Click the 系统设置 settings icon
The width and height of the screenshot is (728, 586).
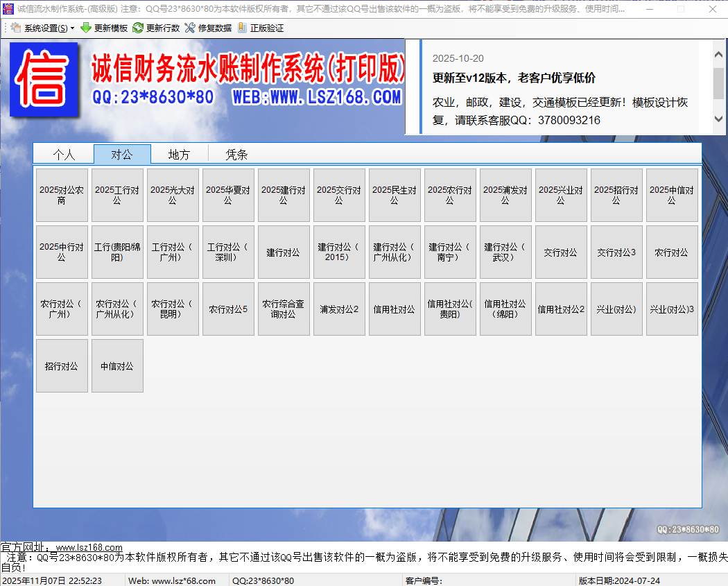pos(15,28)
